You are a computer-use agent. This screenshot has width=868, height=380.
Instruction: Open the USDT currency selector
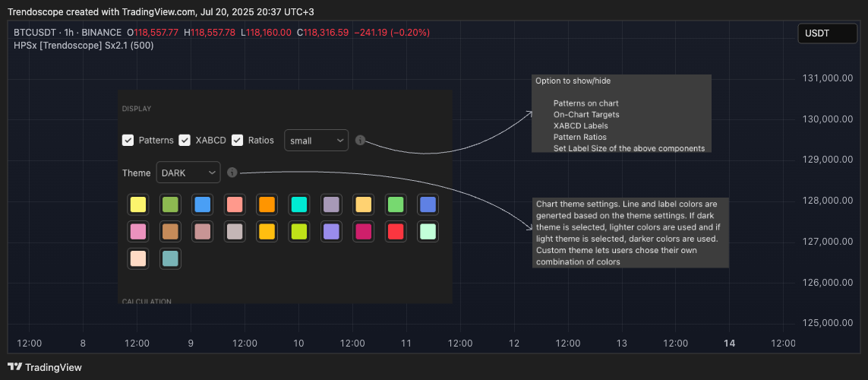[827, 33]
